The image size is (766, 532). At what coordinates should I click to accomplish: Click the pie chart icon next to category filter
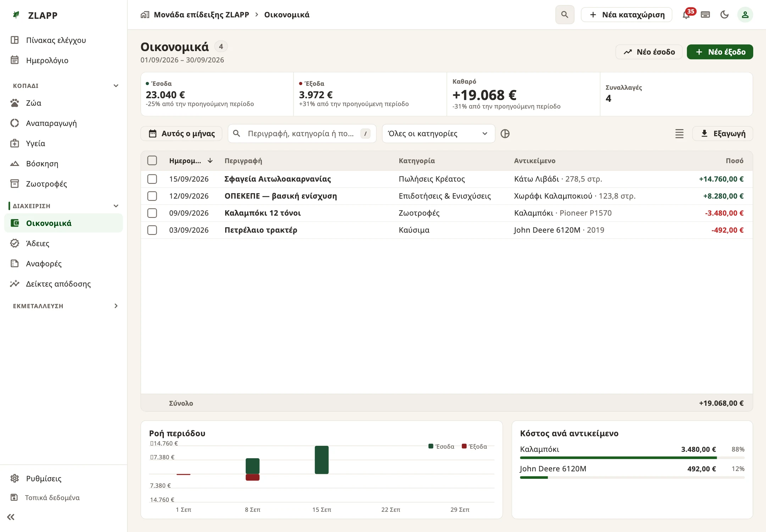coord(505,134)
